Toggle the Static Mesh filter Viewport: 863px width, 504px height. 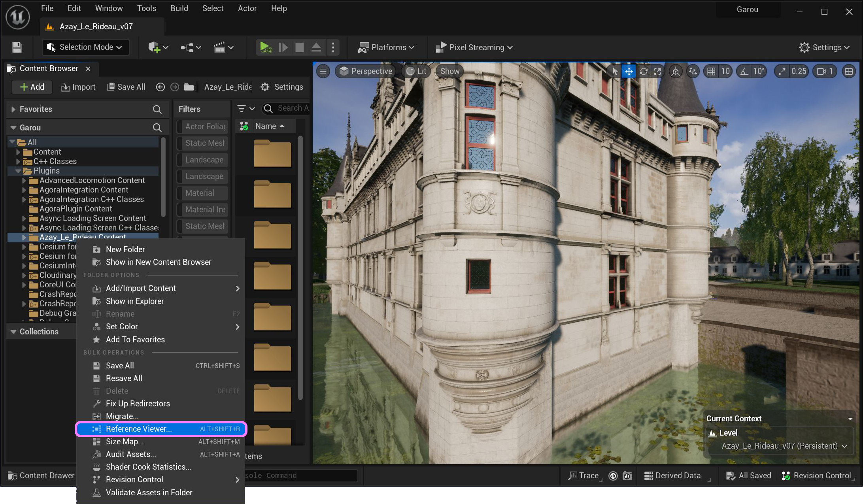[204, 143]
